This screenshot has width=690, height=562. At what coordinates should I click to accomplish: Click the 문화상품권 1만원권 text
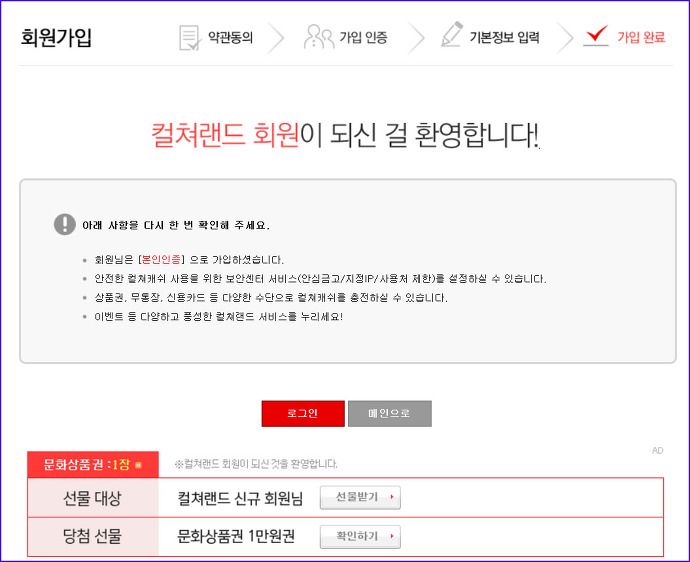pyautogui.click(x=235, y=536)
